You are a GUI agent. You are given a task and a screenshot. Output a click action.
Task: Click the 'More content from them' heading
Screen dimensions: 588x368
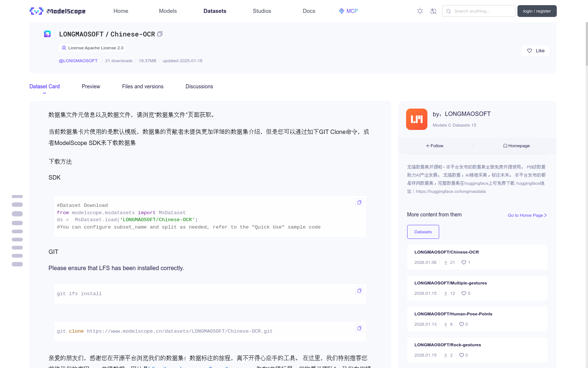434,215
